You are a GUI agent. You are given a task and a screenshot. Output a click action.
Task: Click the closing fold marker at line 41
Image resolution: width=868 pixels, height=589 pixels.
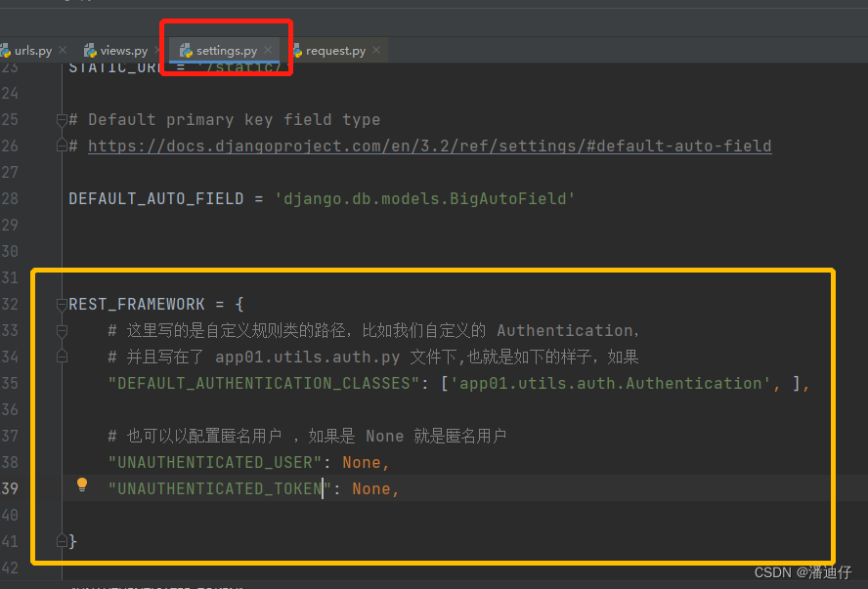point(61,539)
